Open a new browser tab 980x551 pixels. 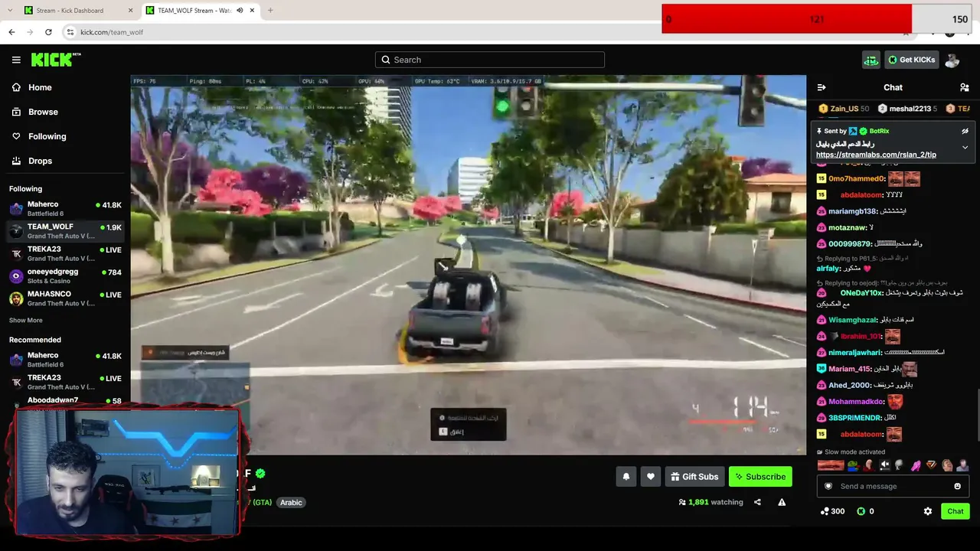(270, 11)
